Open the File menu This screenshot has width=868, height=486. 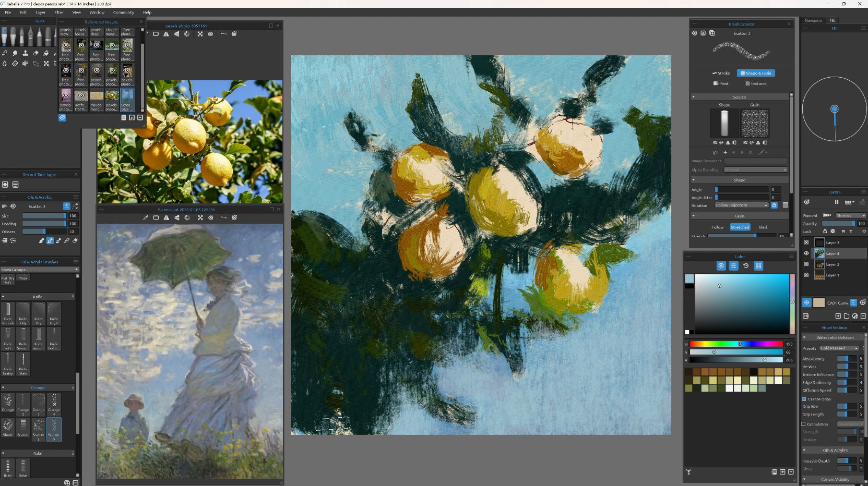pos(8,12)
